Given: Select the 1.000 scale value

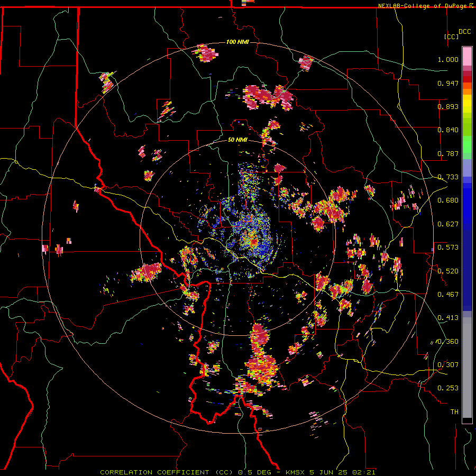Looking at the screenshot, I should click(x=448, y=59).
